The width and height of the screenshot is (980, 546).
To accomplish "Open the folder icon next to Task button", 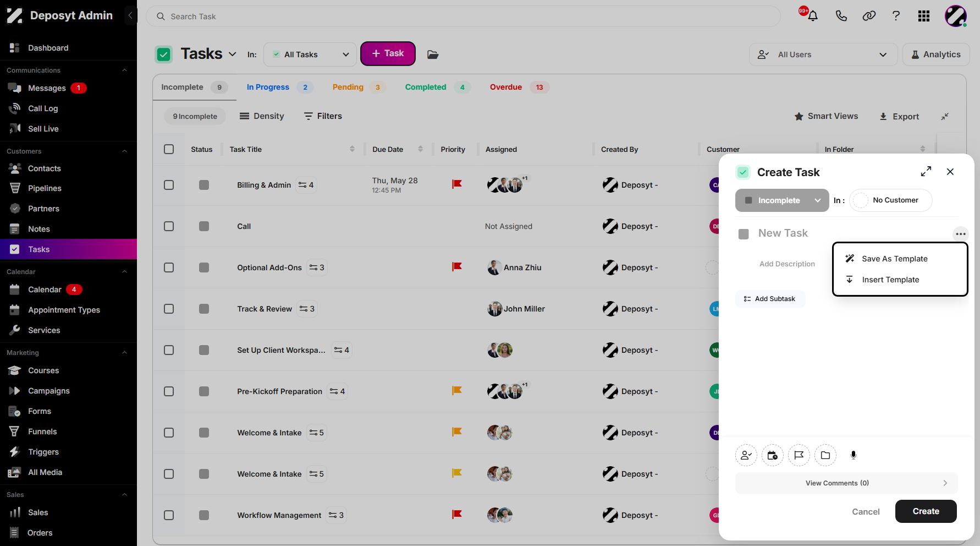I will point(433,54).
